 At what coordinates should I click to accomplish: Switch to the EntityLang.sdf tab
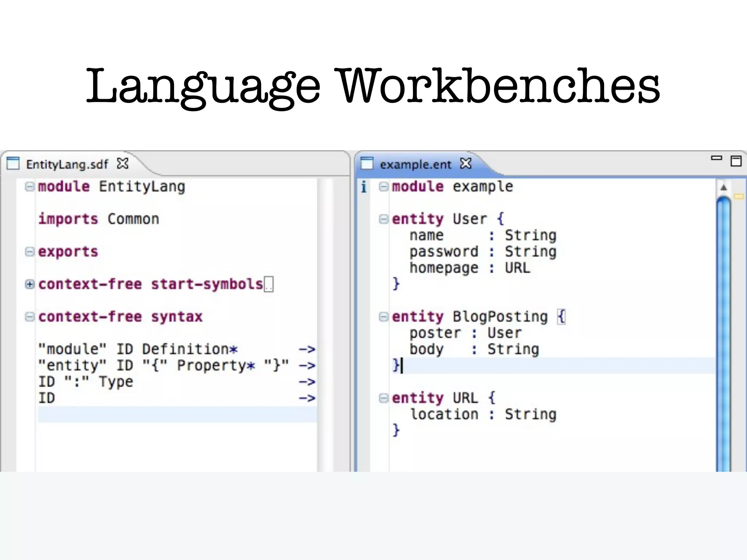pos(67,164)
